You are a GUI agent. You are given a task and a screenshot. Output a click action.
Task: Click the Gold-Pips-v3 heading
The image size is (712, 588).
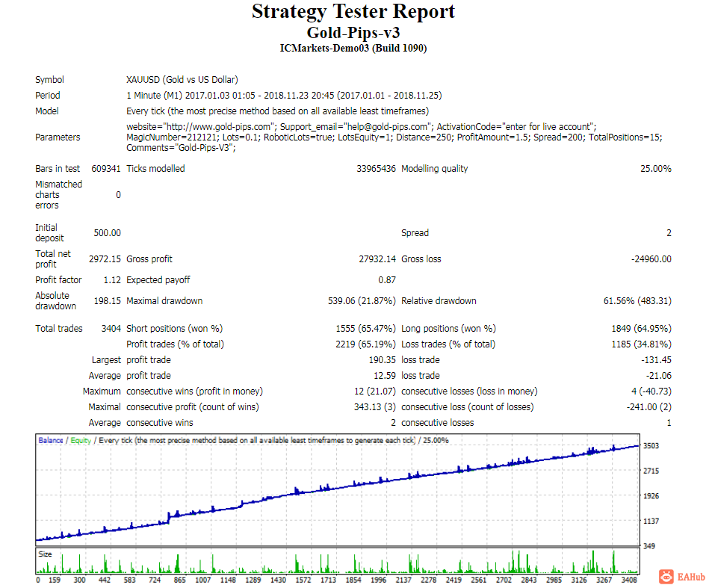tap(353, 33)
